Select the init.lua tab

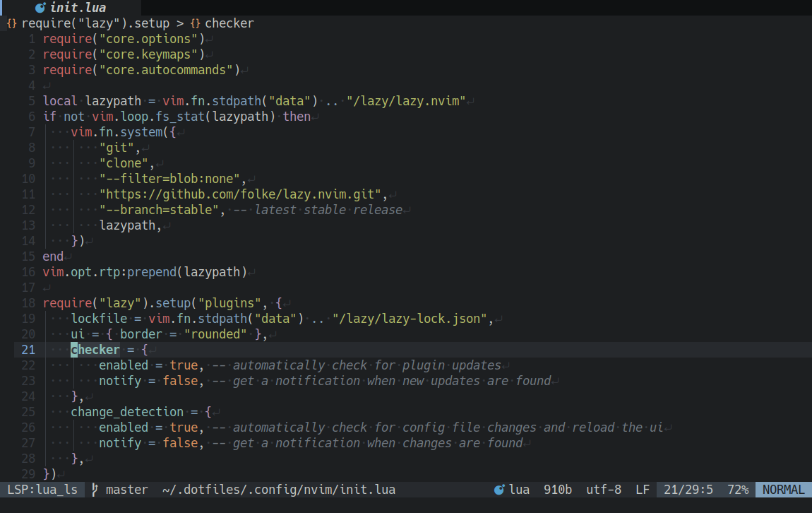[x=71, y=7]
